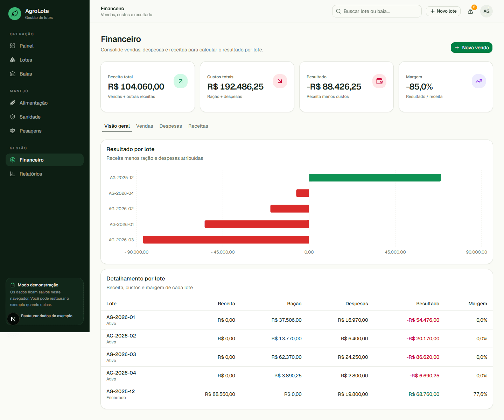Focus the Buscar lote ou baia field
This screenshot has width=504, height=420.
[377, 11]
